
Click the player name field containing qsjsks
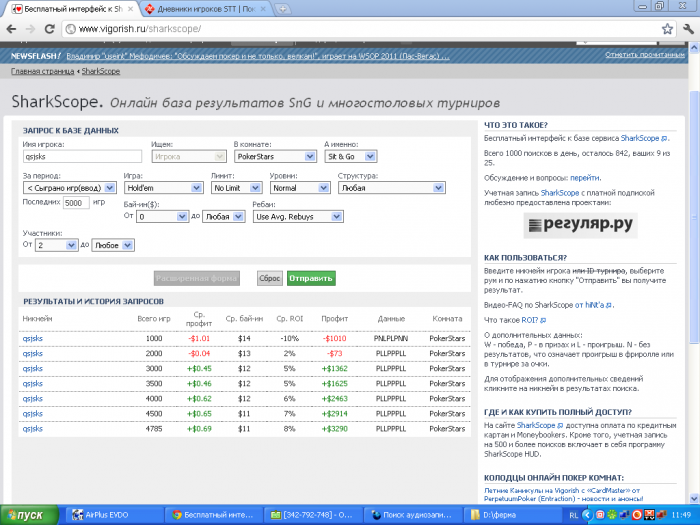(82, 156)
